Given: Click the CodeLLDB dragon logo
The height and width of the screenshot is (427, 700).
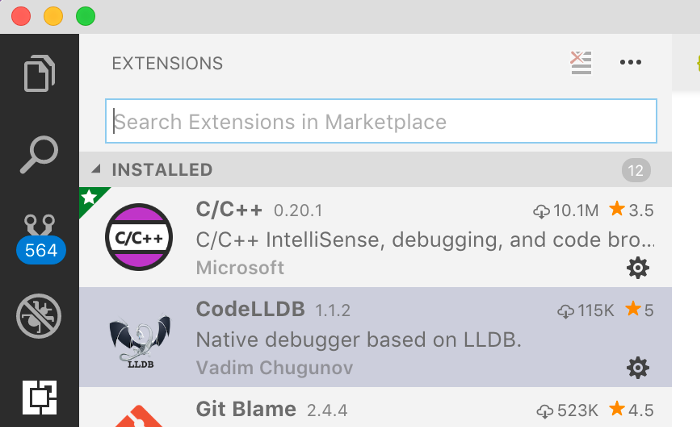Looking at the screenshot, I should coord(140,342).
